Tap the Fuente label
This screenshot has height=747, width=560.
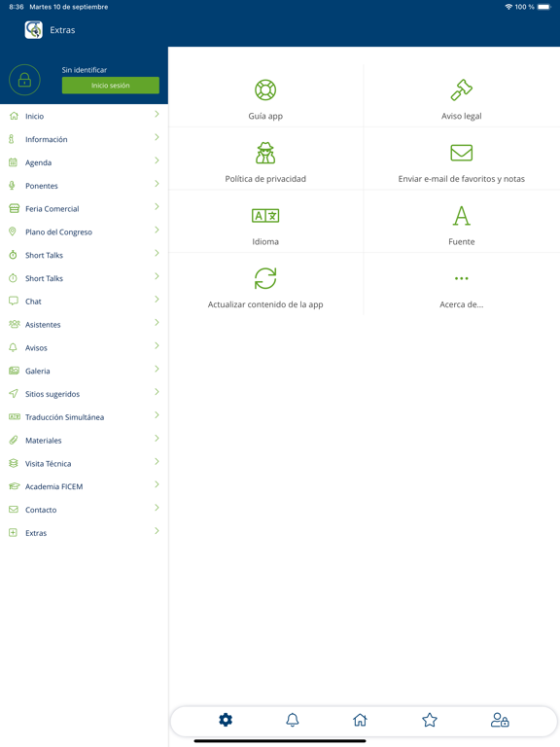[462, 241]
